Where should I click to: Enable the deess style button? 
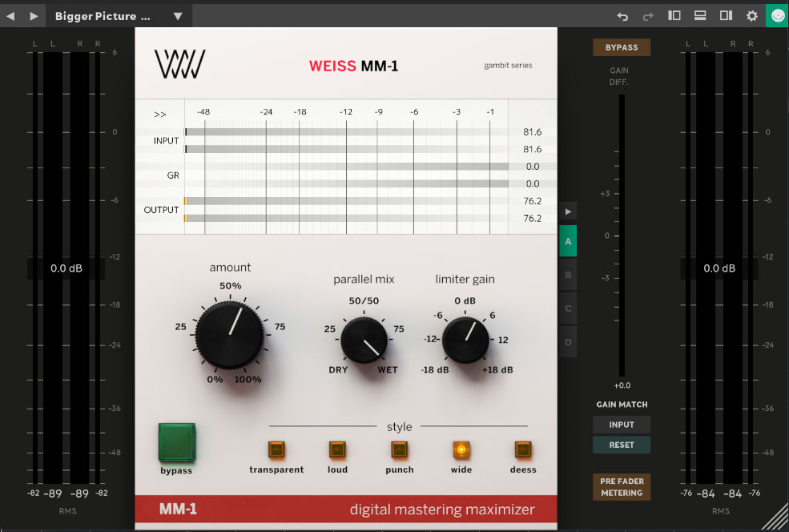pyautogui.click(x=523, y=449)
